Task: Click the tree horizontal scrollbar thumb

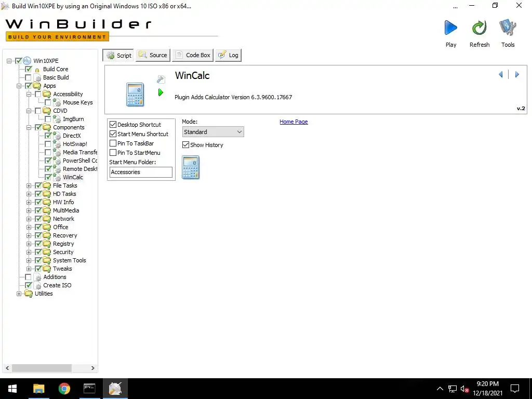Action: [x=42, y=368]
